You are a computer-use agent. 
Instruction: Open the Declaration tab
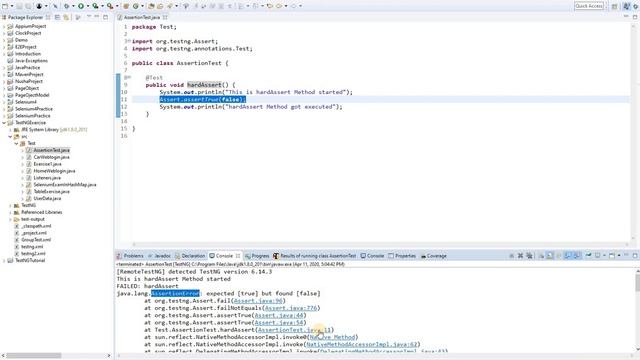(190, 256)
